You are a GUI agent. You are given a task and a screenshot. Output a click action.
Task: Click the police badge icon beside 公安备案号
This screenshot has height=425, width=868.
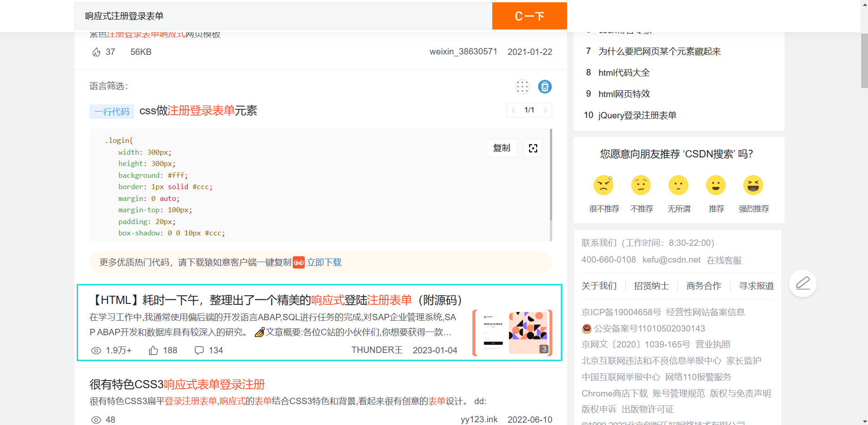point(587,328)
